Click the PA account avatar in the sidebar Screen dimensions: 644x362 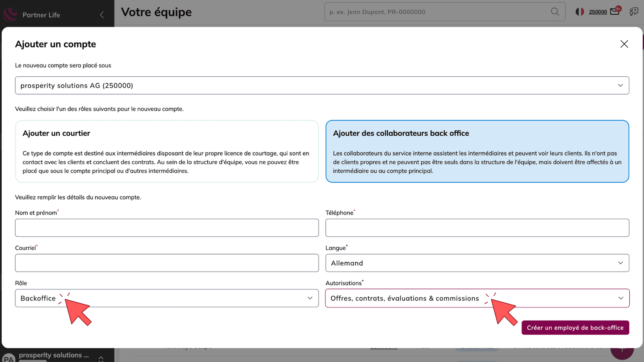click(x=8, y=357)
